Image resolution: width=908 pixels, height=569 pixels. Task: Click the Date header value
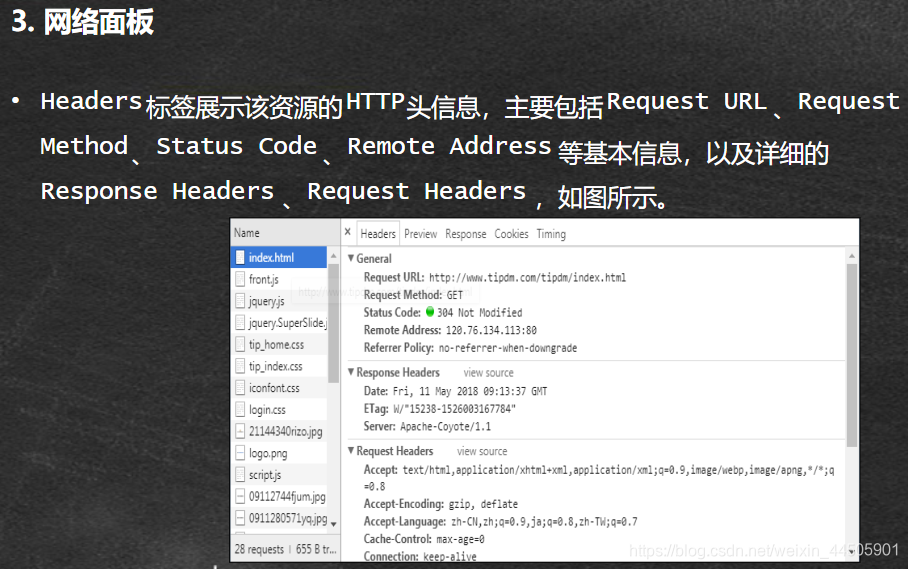470,391
